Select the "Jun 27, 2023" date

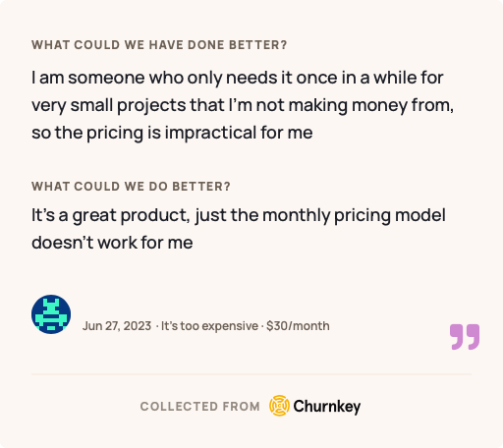click(117, 326)
